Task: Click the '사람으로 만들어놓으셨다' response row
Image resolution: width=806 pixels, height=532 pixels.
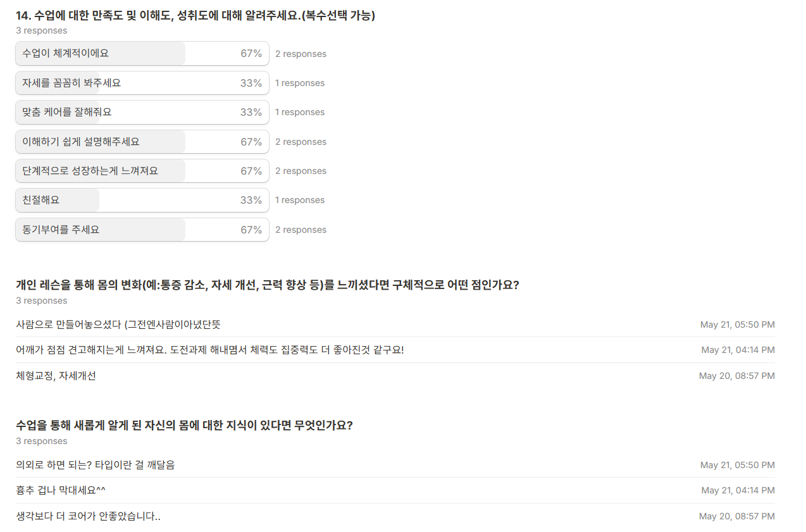Action: [x=118, y=325]
